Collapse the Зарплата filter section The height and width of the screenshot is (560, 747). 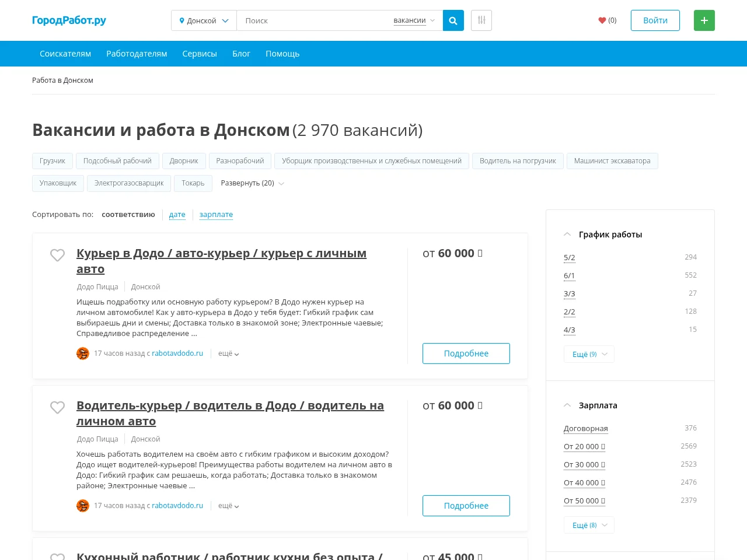(567, 405)
